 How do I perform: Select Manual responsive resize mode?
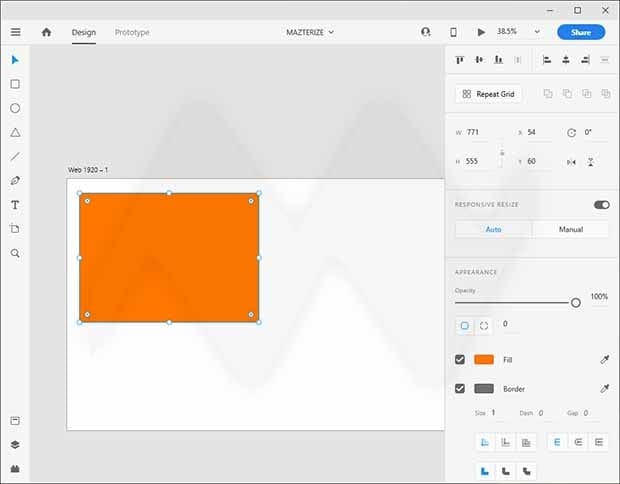coord(571,229)
